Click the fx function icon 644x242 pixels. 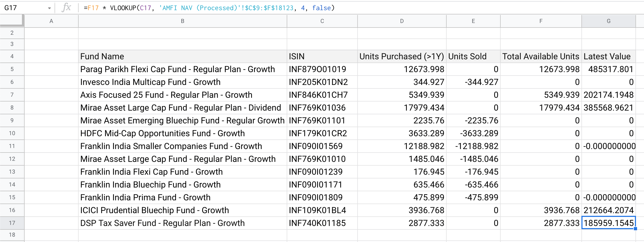pyautogui.click(x=66, y=7)
